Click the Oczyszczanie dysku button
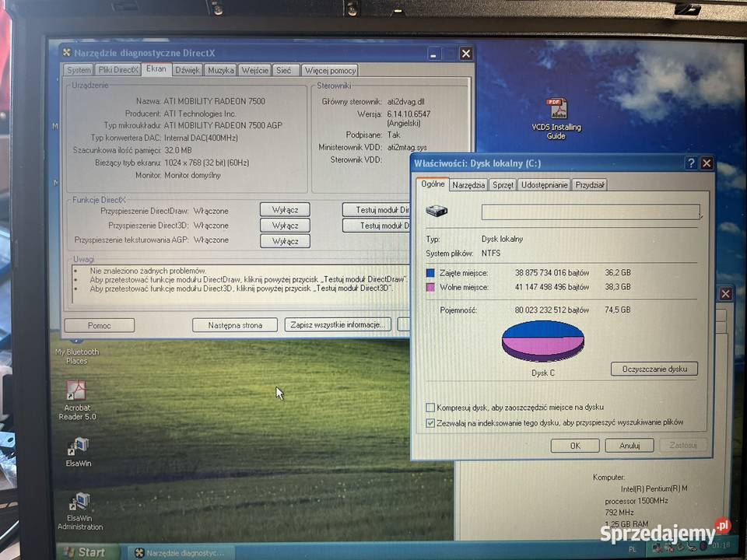 point(654,369)
